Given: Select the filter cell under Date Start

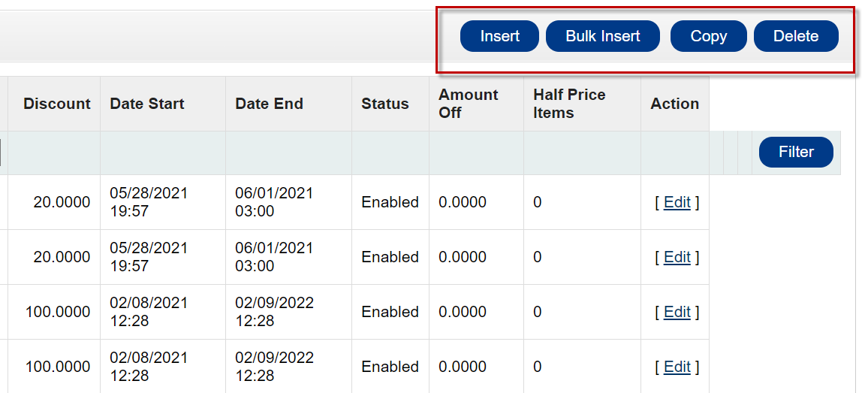Looking at the screenshot, I should 163,153.
